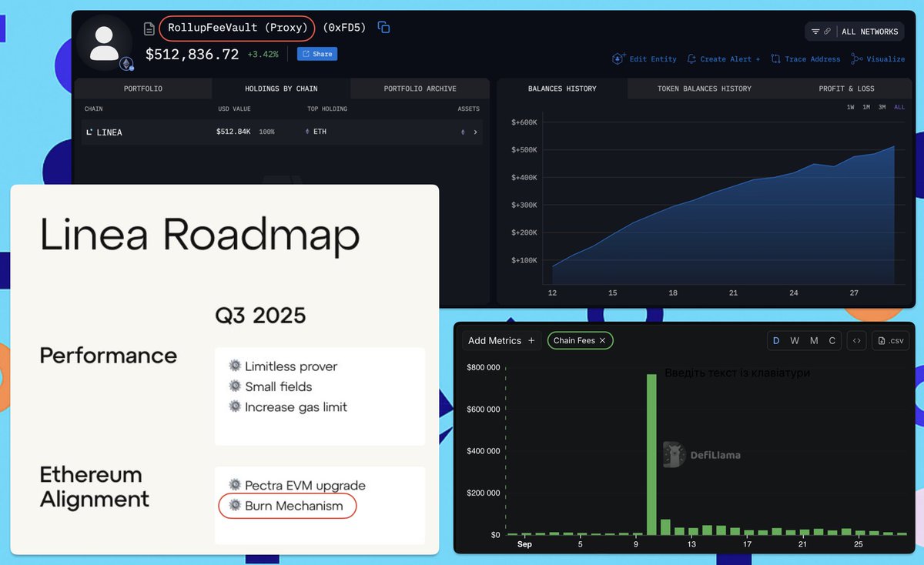Switch to the TOKEN BALANCES HISTORY tab
This screenshot has width=924, height=565.
click(705, 89)
